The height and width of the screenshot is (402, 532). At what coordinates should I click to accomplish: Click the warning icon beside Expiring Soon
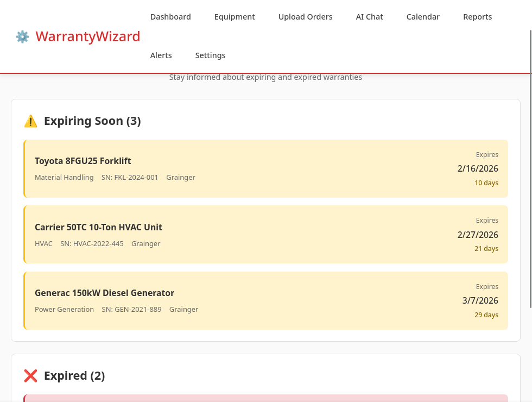[x=30, y=121]
